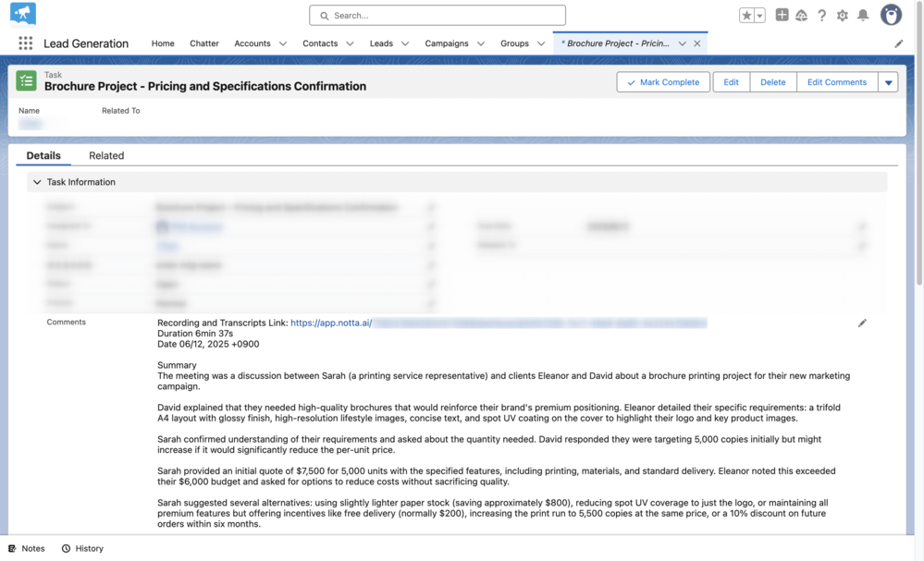
Task: Click the green Task record icon
Action: click(26, 81)
